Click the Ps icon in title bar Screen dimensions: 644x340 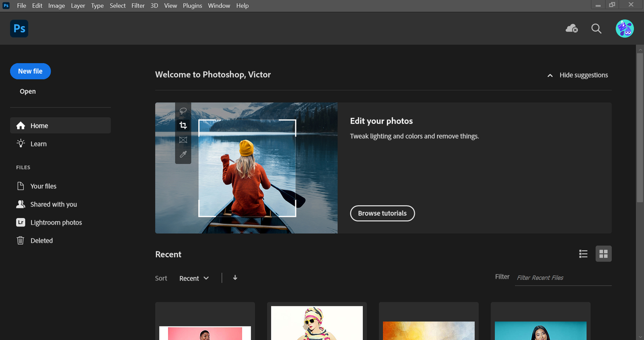tap(6, 6)
